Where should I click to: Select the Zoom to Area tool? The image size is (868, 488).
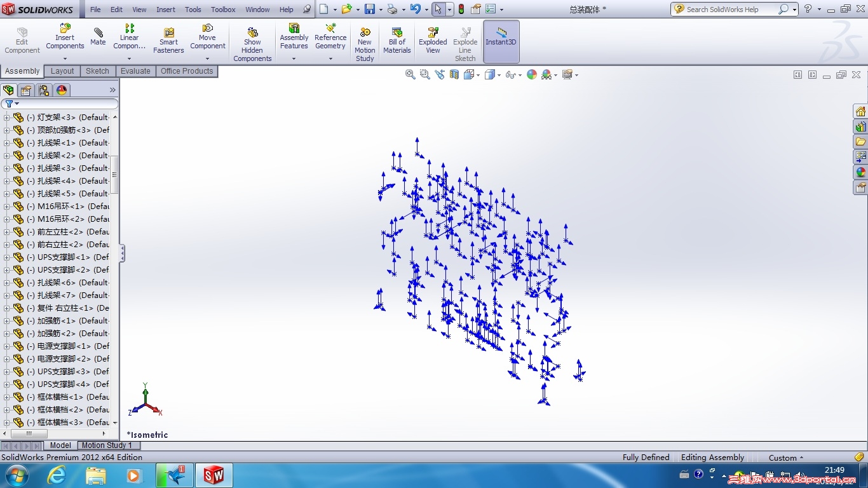click(425, 74)
